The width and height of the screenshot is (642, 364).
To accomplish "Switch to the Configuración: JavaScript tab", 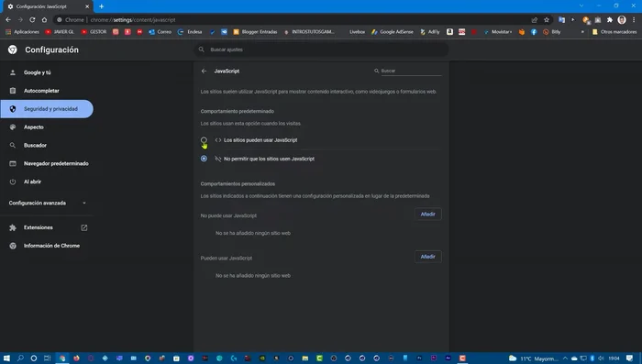I will (47, 6).
